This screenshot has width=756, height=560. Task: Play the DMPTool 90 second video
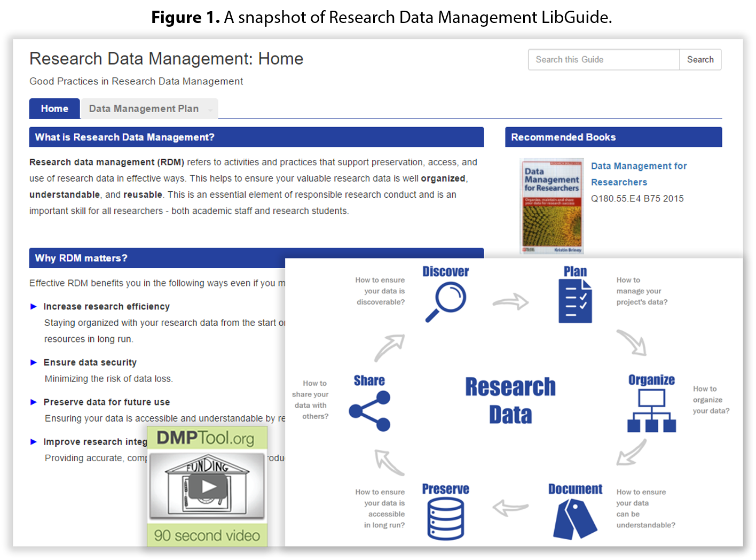[208, 486]
